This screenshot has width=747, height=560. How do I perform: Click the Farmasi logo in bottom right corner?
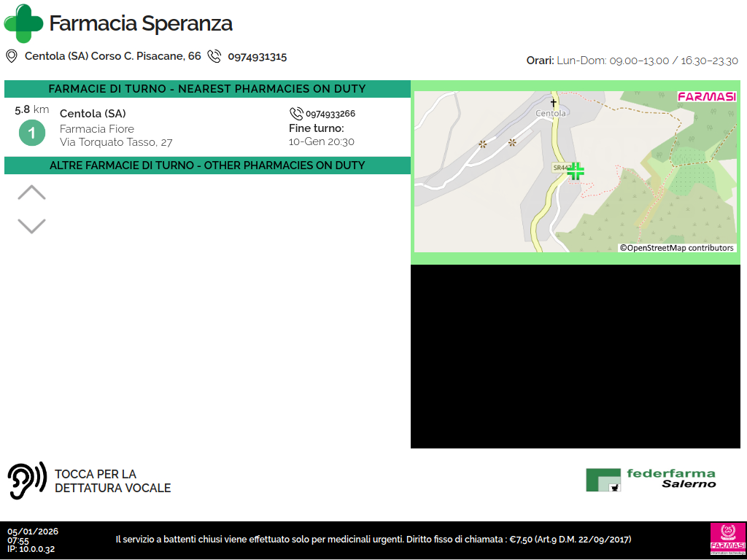click(727, 539)
